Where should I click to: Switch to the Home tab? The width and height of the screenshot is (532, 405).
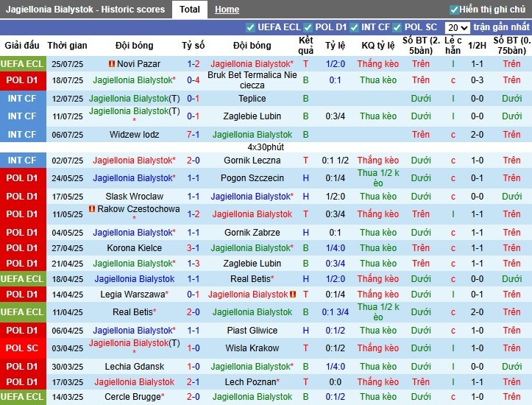pos(227,10)
